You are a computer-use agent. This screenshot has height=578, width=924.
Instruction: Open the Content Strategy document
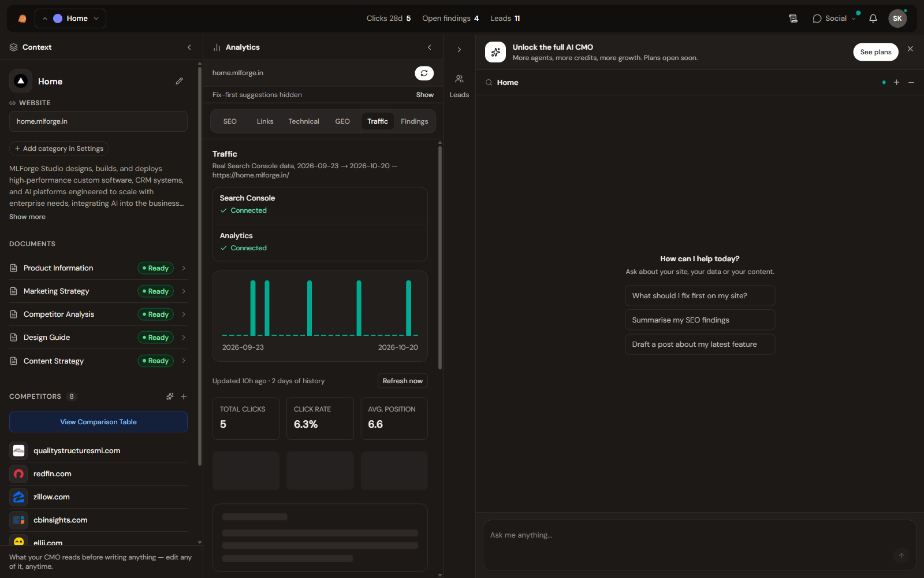98,361
